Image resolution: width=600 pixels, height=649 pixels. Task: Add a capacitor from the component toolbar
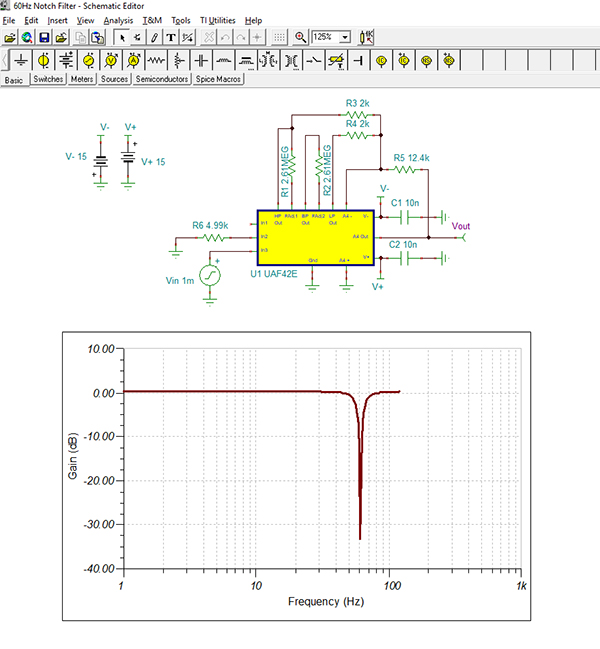pyautogui.click(x=201, y=60)
